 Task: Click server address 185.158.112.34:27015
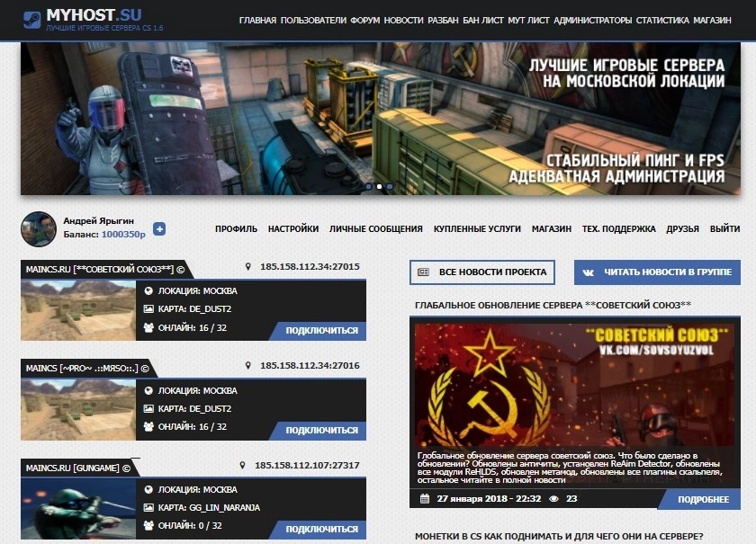coord(310,266)
